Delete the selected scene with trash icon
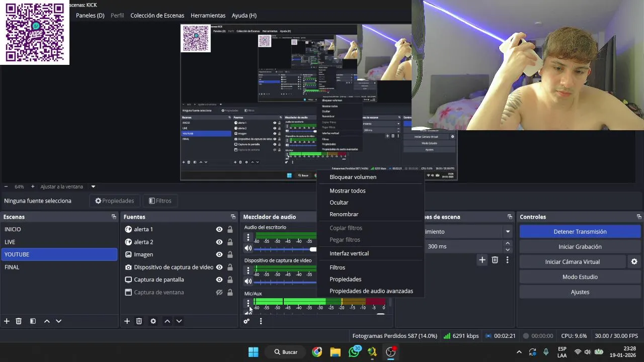Screen dimensions: 644x362 point(19,321)
